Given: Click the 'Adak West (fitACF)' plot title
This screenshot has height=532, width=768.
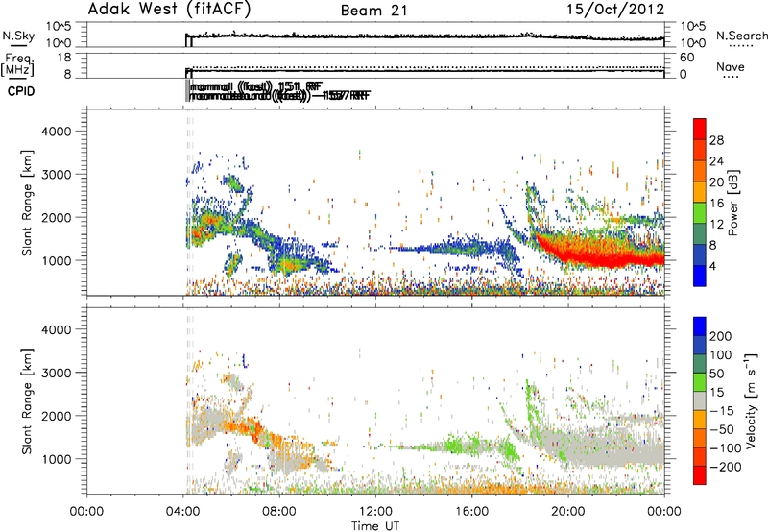Looking at the screenshot, I should (x=169, y=10).
